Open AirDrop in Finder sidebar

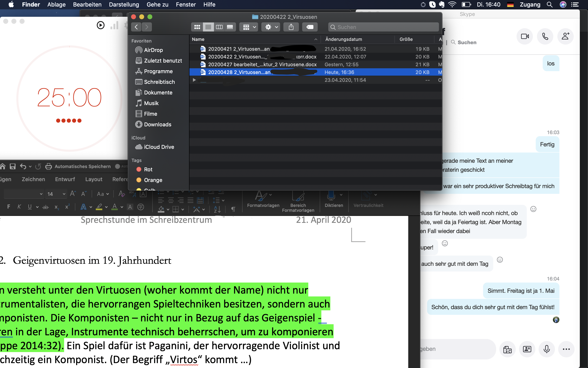[153, 50]
